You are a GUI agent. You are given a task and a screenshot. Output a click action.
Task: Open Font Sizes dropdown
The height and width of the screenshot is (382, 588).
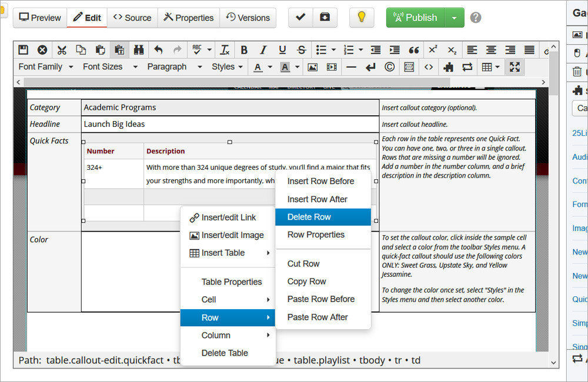pyautogui.click(x=111, y=67)
